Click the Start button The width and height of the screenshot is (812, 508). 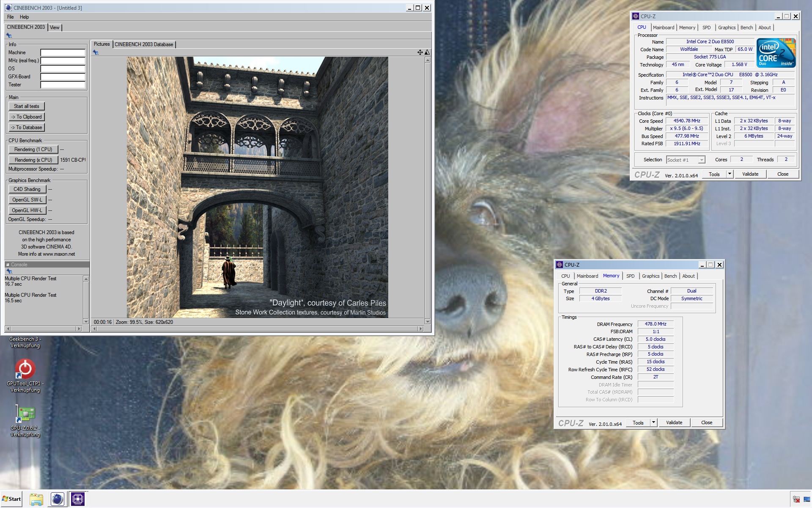click(x=11, y=499)
